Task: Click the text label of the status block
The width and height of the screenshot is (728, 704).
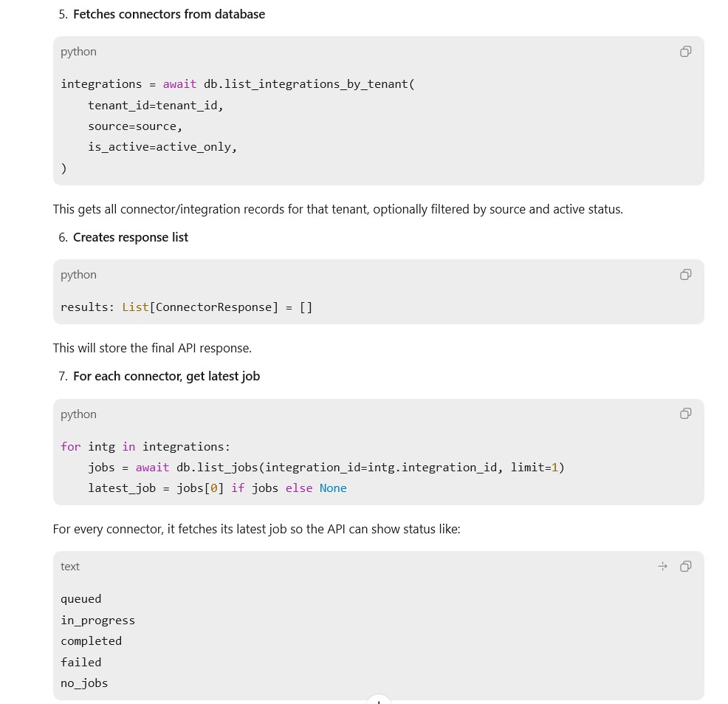Action: coord(70,567)
